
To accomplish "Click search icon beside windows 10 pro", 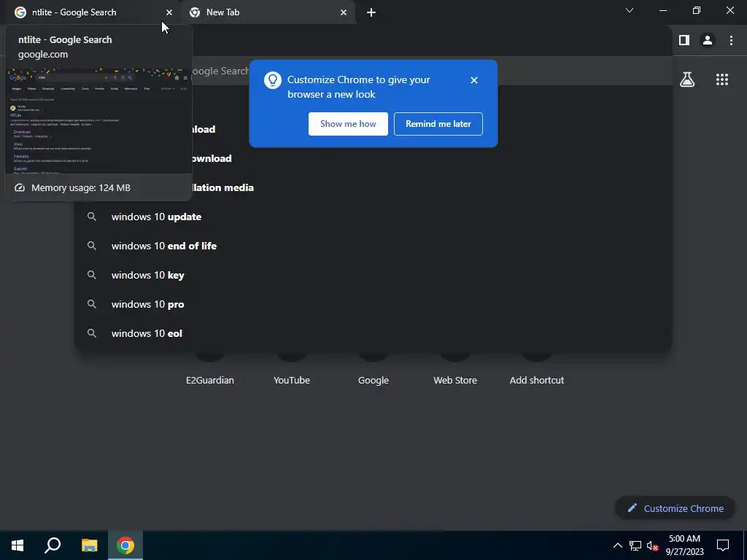I will (92, 304).
